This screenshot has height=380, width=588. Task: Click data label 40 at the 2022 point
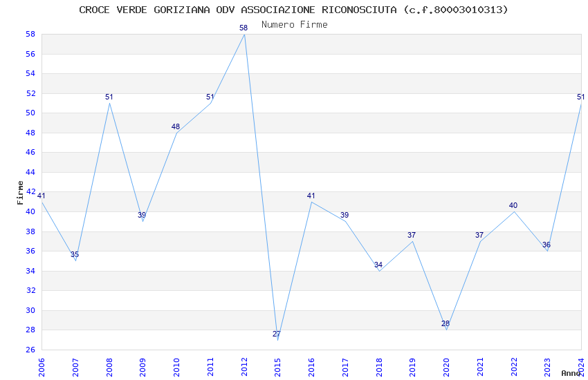point(513,205)
